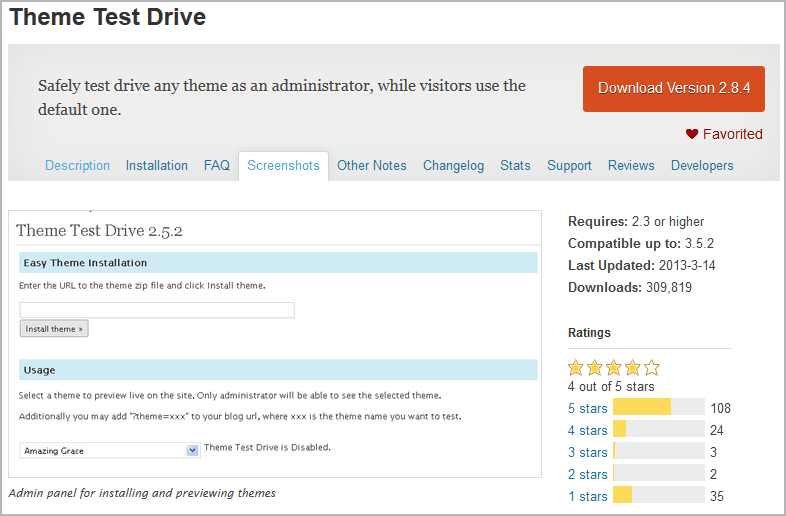Click the Downloads: 309,819 text
Screen dimensions: 786x516
tap(630, 287)
